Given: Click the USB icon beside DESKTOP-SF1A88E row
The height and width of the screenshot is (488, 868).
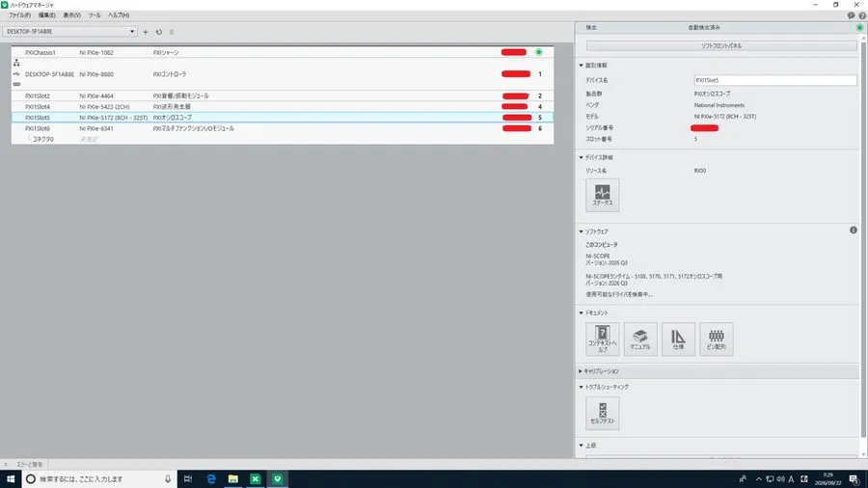Looking at the screenshot, I should click(16, 73).
